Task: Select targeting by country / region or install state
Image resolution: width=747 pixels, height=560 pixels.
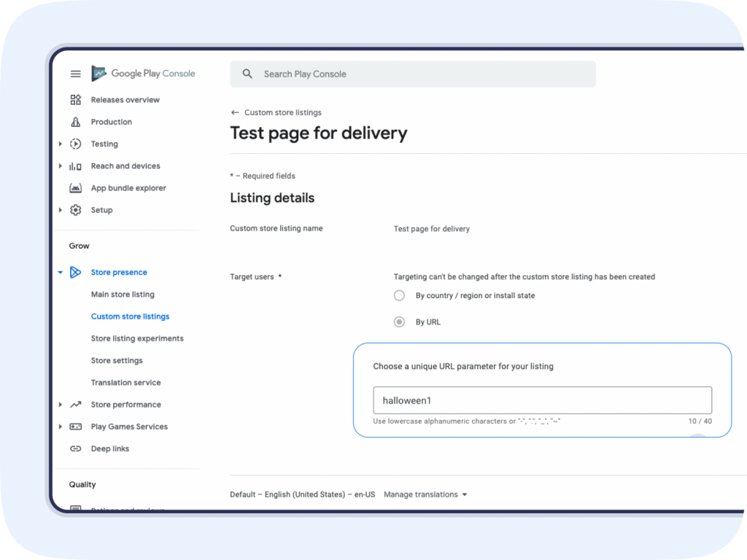Action: 399,295
